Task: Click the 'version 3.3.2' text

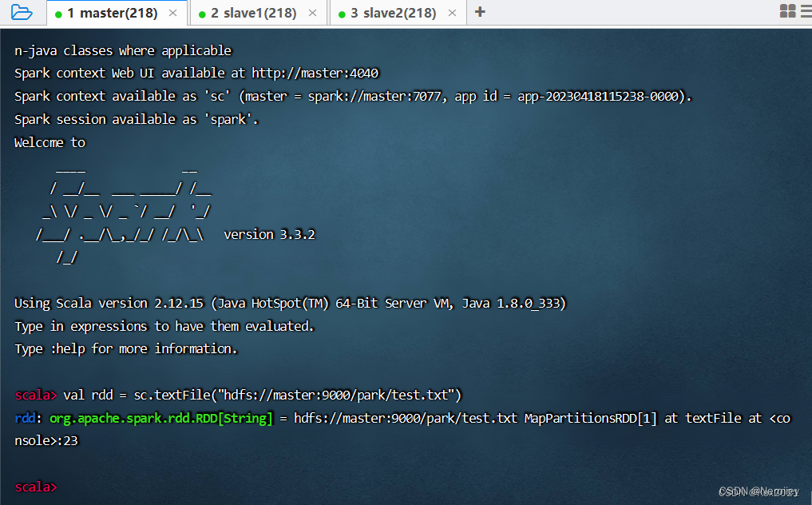Action: (x=269, y=234)
